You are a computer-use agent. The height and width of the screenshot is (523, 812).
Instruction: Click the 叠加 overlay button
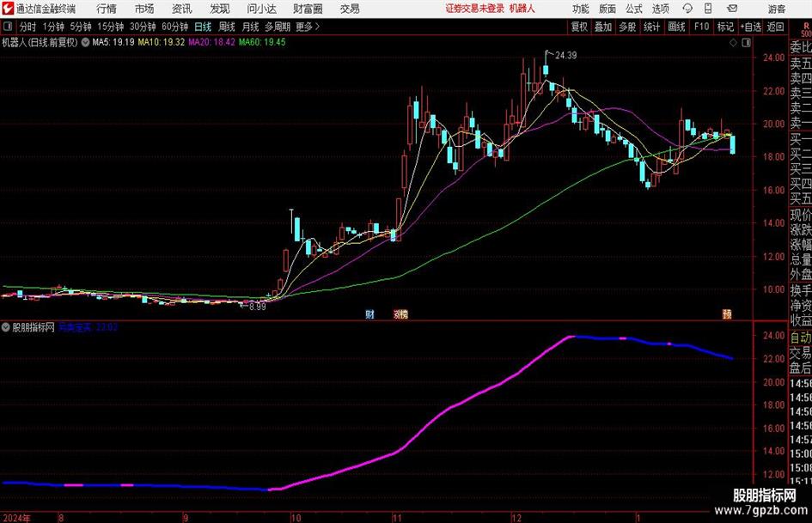[603, 27]
